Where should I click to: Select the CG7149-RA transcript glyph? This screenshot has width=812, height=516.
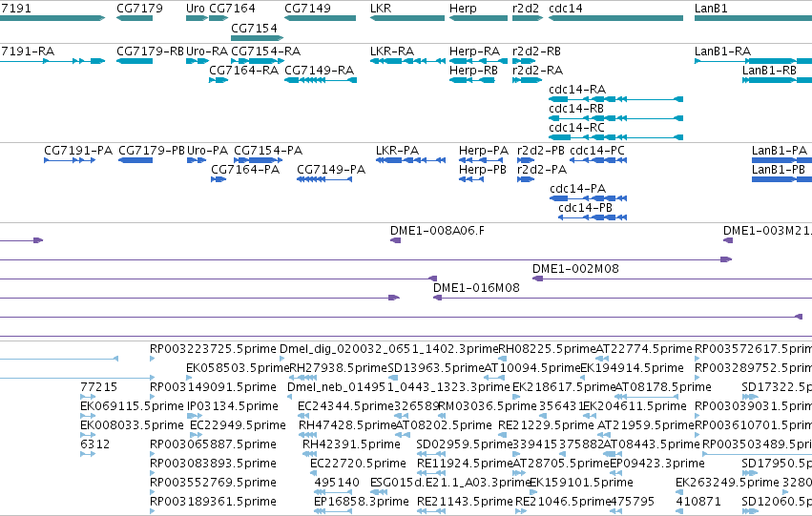321,80
